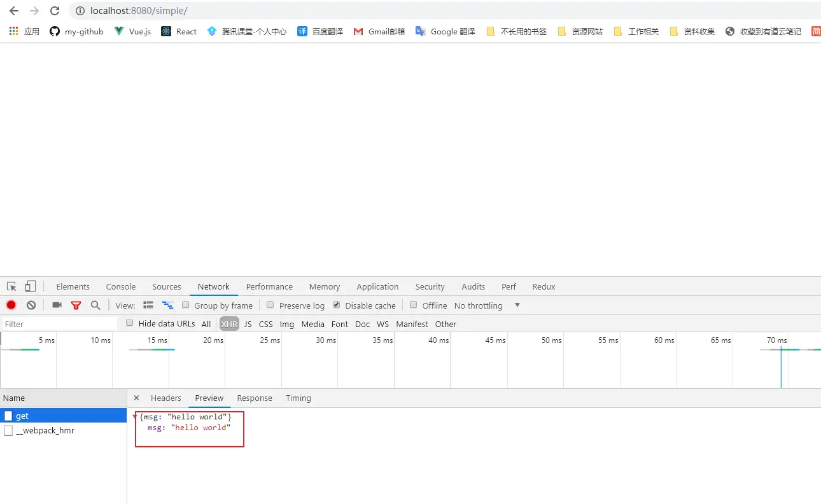
Task: Filter requests by Img type
Action: pyautogui.click(x=287, y=324)
